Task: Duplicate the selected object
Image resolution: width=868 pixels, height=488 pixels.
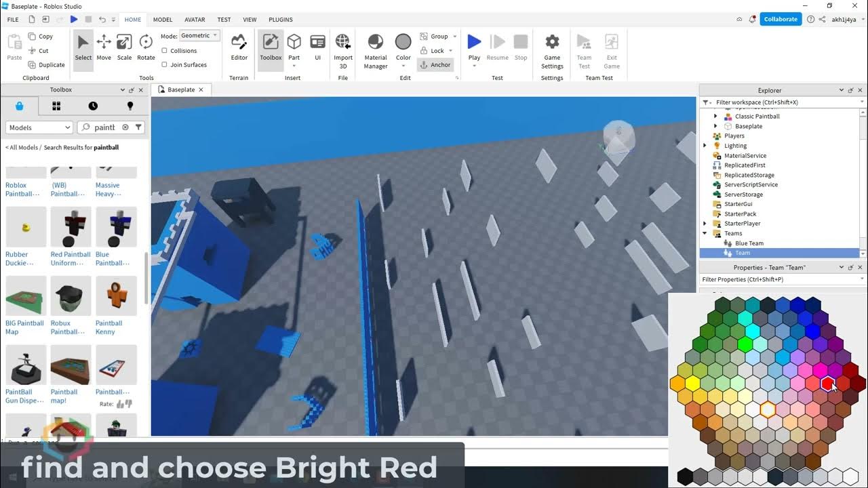Action: pos(47,65)
